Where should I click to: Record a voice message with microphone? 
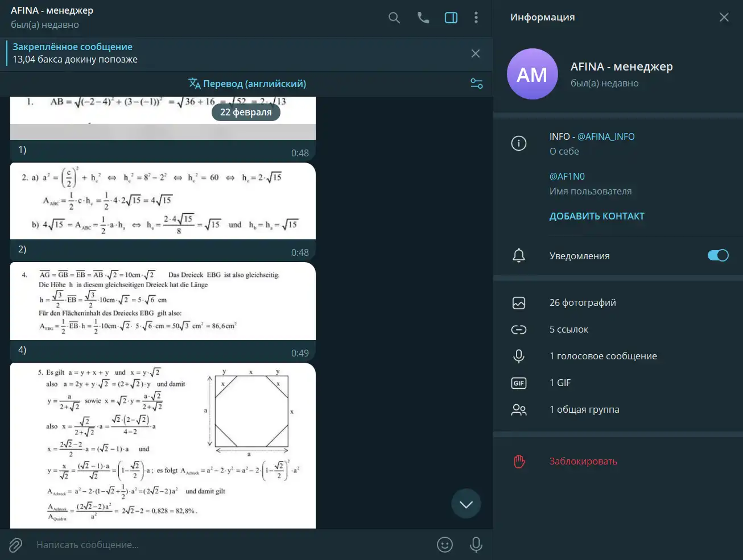coord(476,545)
